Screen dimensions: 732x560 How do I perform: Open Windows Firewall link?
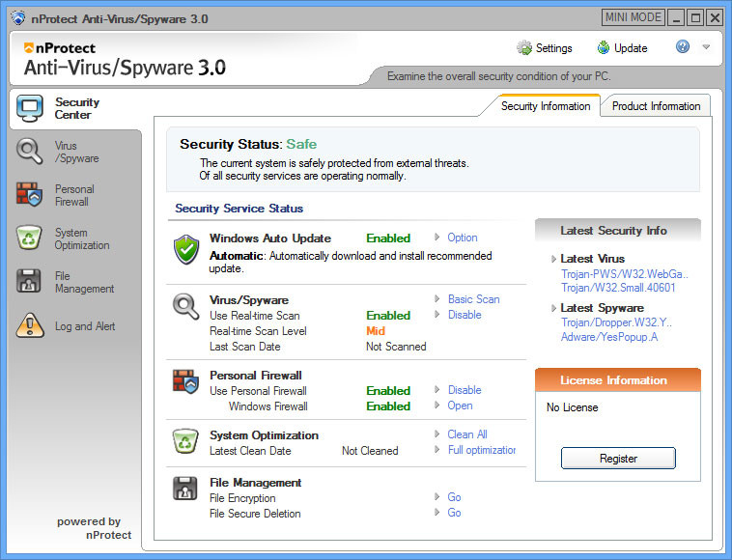(460, 406)
